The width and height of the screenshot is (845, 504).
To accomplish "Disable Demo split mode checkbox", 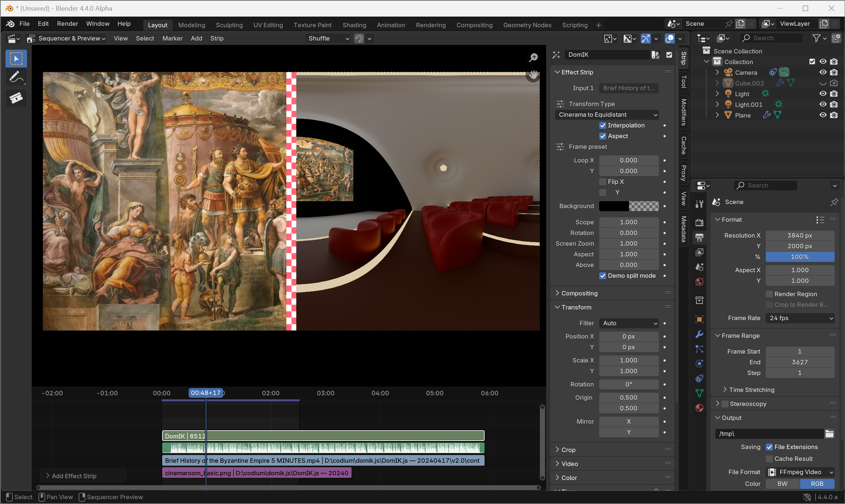I will pyautogui.click(x=603, y=276).
